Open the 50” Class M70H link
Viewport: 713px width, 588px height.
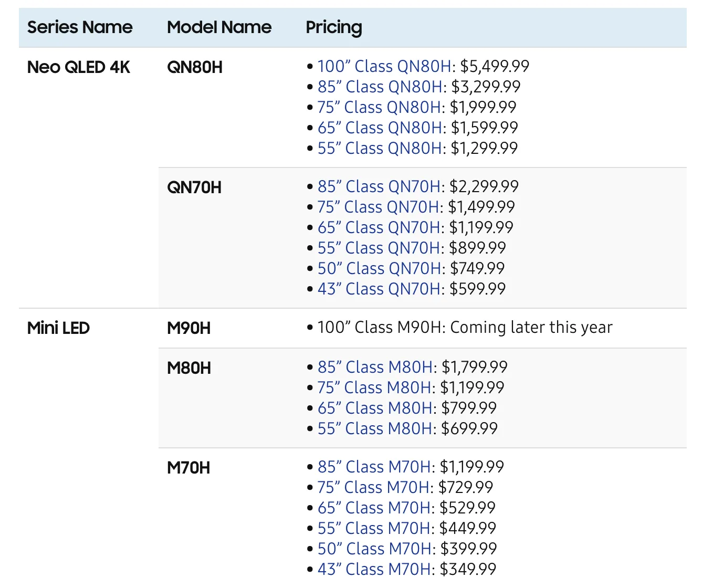coord(375,549)
